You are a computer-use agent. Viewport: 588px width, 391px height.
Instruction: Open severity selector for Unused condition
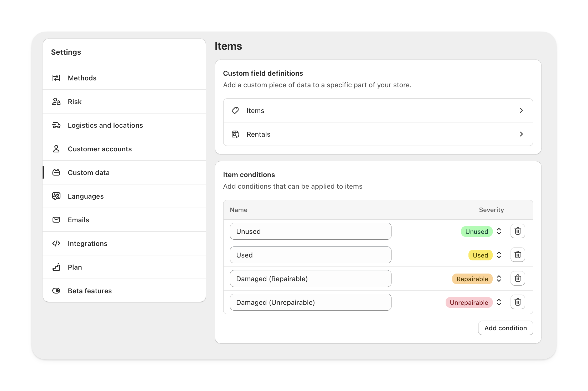(x=499, y=231)
